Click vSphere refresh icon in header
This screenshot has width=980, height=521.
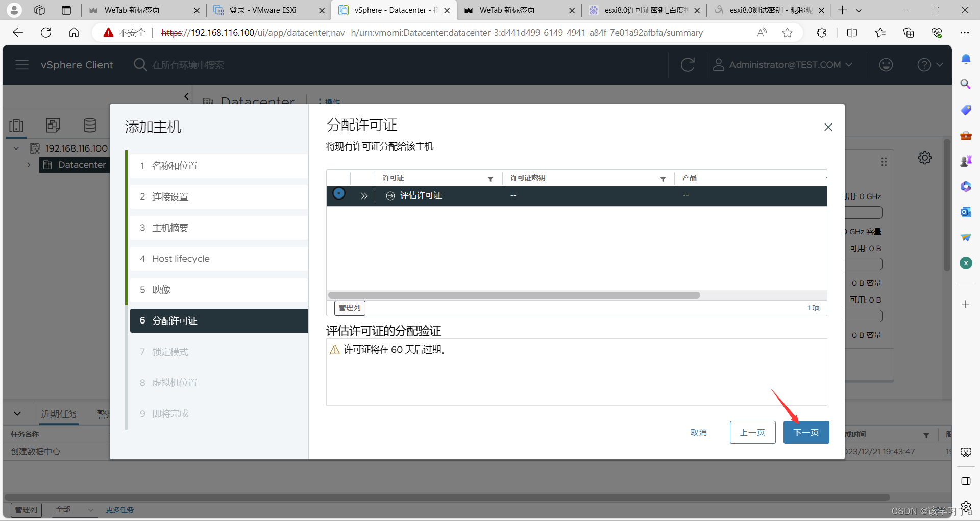click(688, 65)
